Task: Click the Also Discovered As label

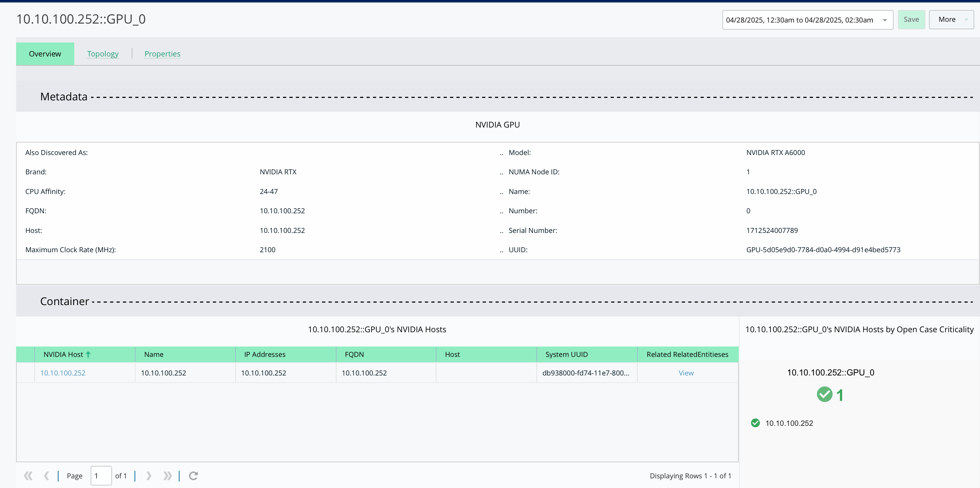Action: click(x=57, y=153)
